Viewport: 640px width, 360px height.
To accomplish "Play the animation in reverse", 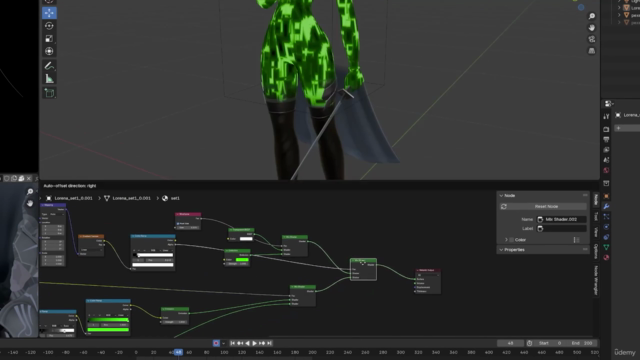I will tap(247, 343).
